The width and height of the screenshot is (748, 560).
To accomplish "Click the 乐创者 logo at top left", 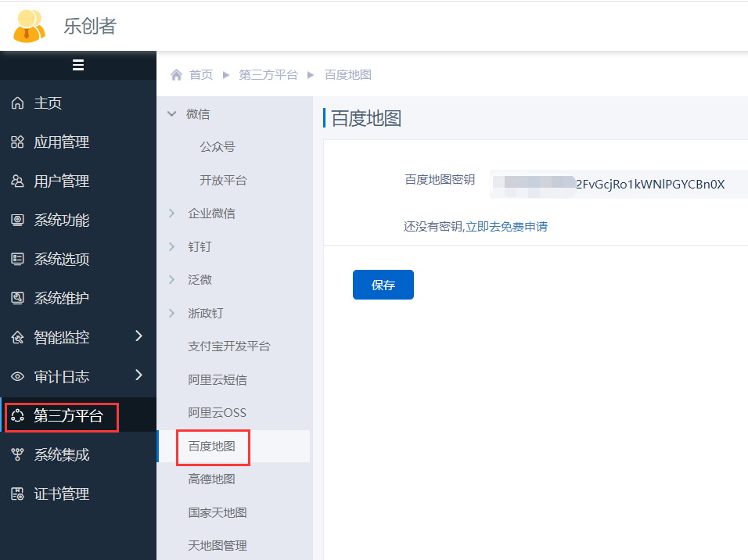I will (30, 26).
